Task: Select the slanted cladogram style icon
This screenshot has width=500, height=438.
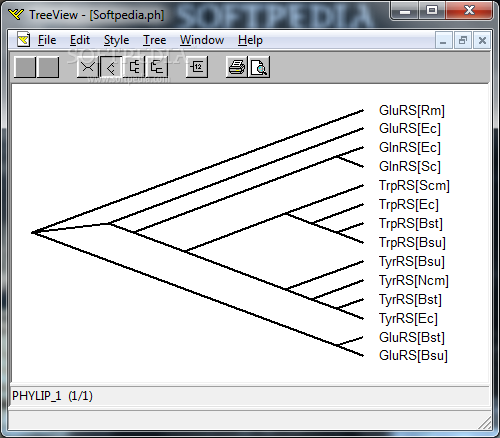Action: (x=111, y=67)
